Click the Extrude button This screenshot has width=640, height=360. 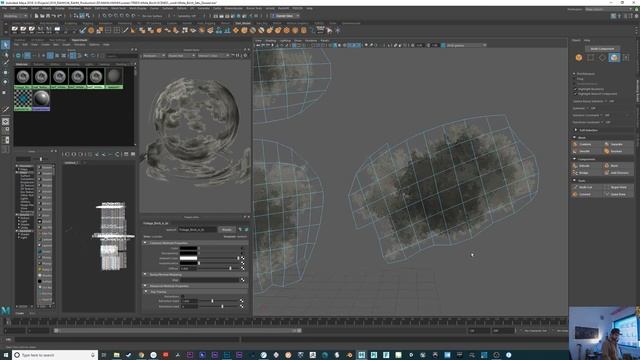tap(586, 166)
